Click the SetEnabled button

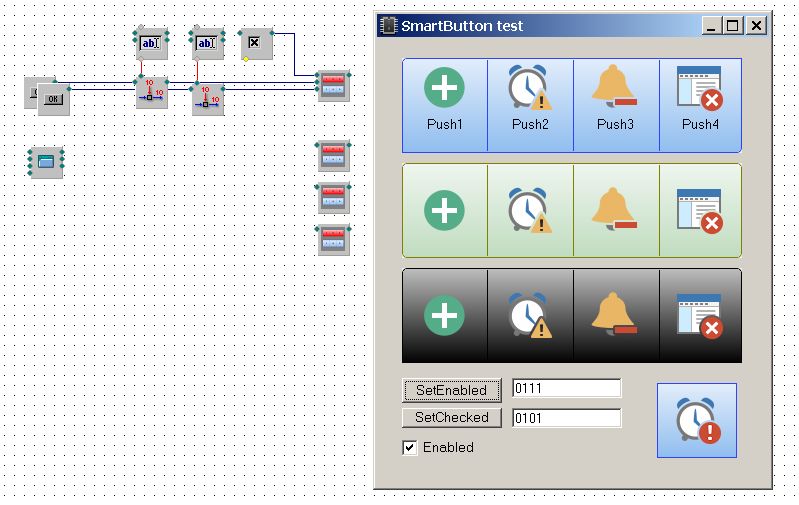click(451, 390)
